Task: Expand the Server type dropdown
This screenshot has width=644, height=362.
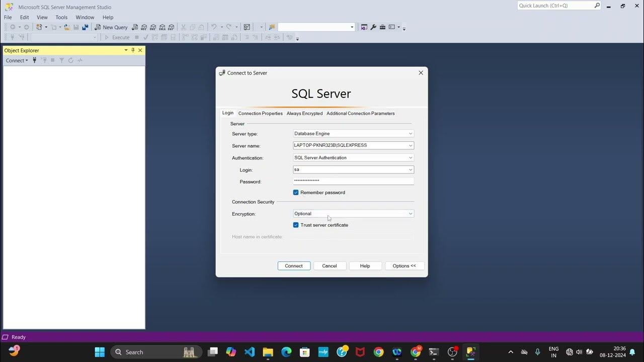Action: 411,134
